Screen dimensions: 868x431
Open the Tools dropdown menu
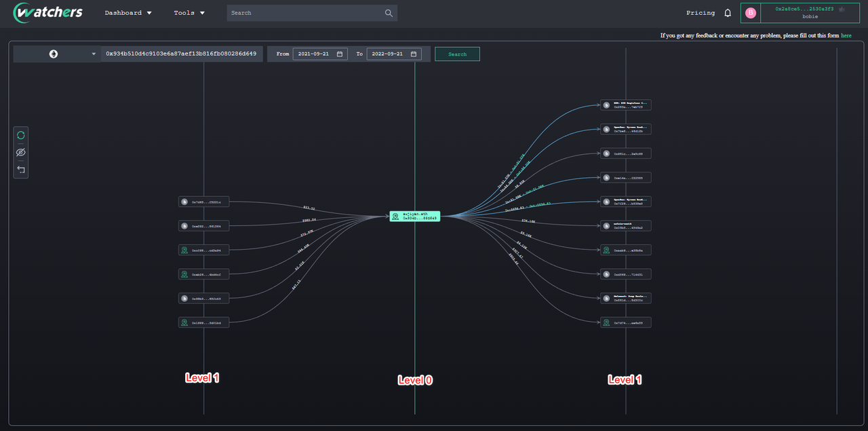point(189,13)
